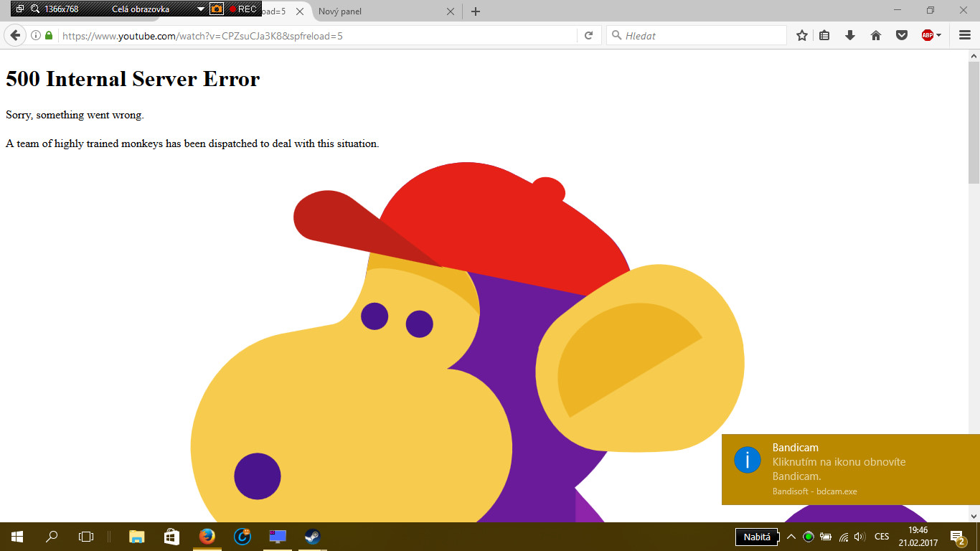The image size is (980, 551).
Task: Open the Wi-Fi network tray icon
Action: (844, 537)
